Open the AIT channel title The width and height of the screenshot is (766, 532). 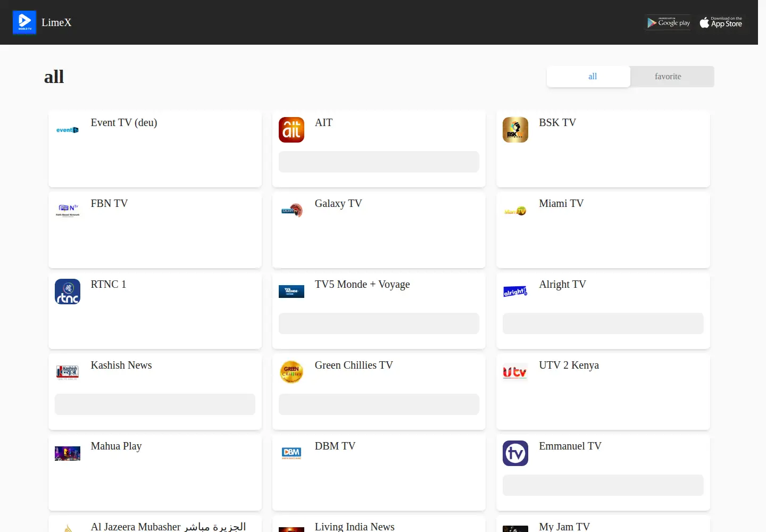(323, 122)
